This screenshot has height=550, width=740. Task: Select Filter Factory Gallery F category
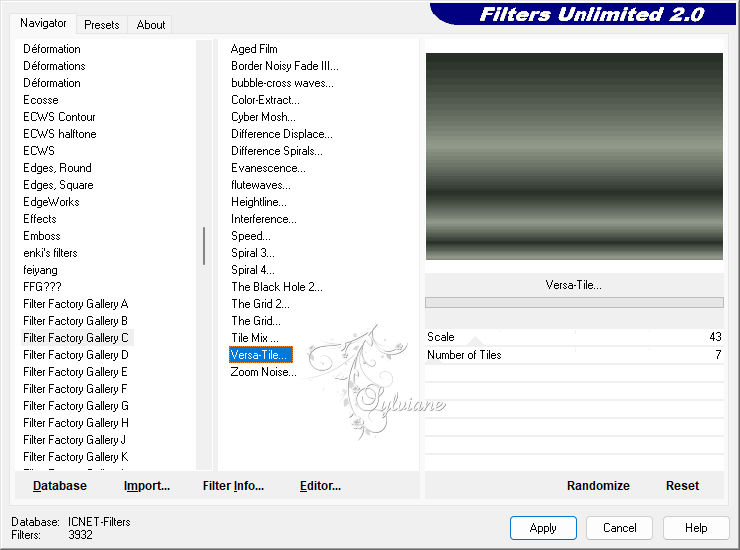click(x=75, y=389)
